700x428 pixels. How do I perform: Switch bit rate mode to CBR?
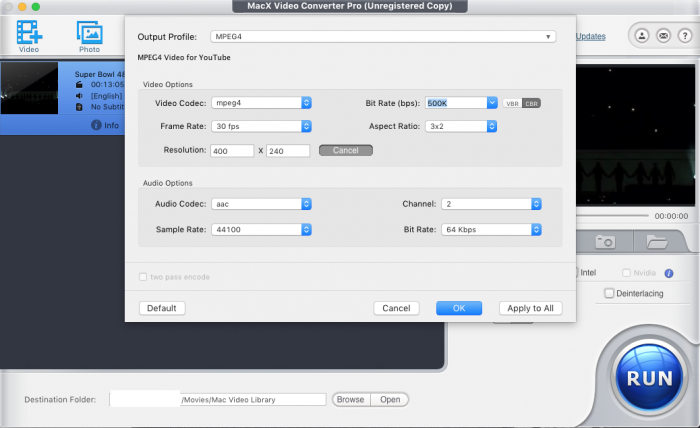pos(531,104)
